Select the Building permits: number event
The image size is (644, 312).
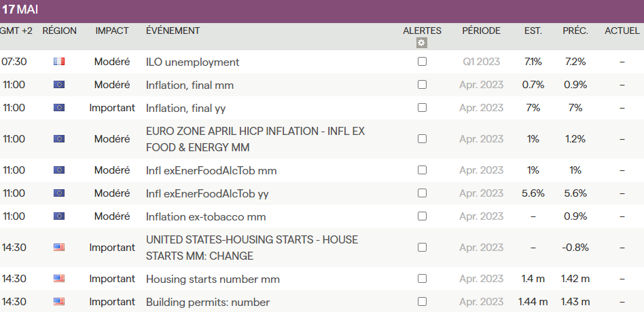coord(207,302)
